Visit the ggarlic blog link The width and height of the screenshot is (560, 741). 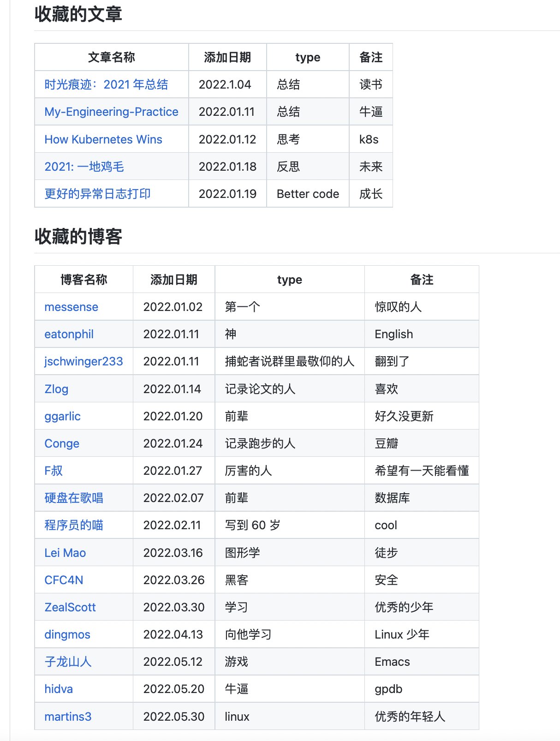click(x=62, y=416)
